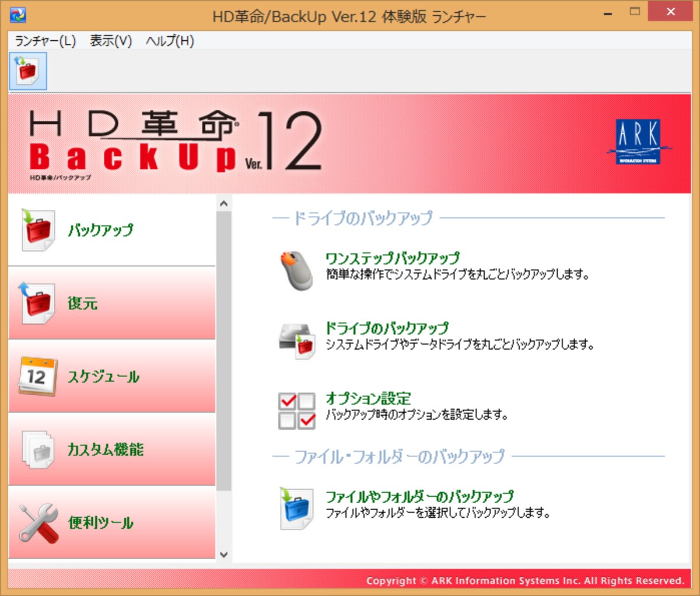Open ファイルやフォルダーのバックアップ link

[419, 496]
